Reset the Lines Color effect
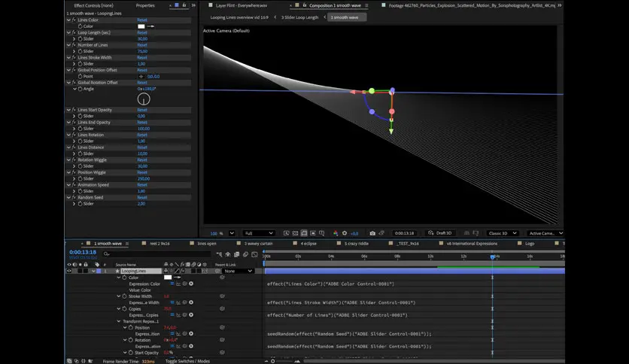629x364 pixels. pyautogui.click(x=142, y=20)
